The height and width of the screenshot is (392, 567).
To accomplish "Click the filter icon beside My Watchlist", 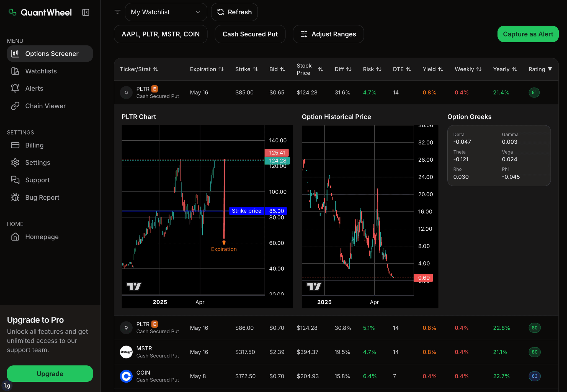I will (x=118, y=12).
